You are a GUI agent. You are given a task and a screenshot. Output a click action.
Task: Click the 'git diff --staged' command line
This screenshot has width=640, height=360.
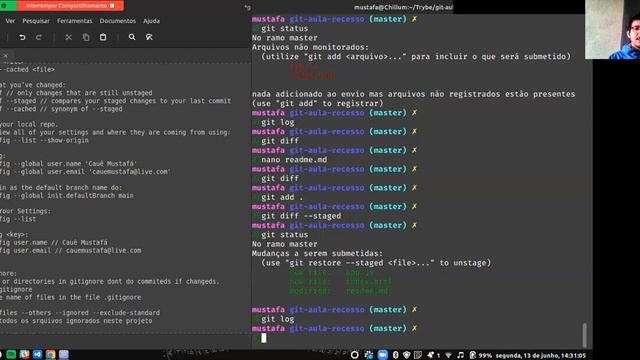tap(301, 216)
